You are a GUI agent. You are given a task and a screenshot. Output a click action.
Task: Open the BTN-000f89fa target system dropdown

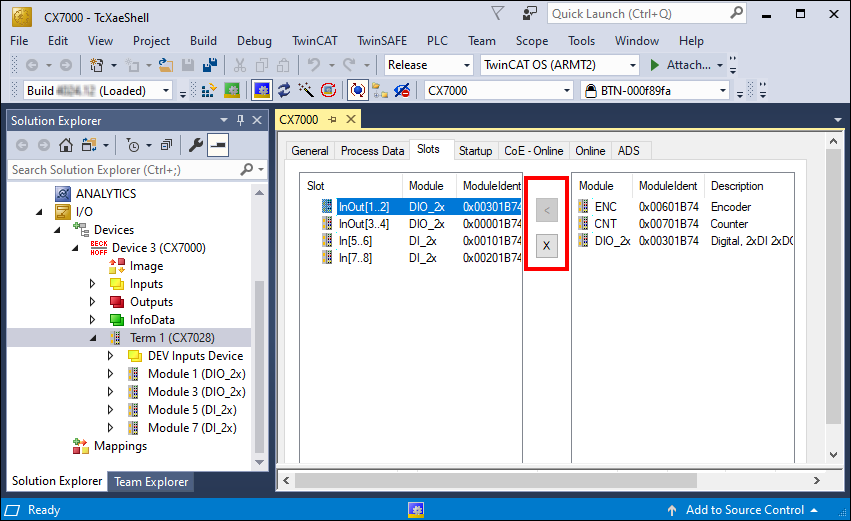tap(723, 91)
